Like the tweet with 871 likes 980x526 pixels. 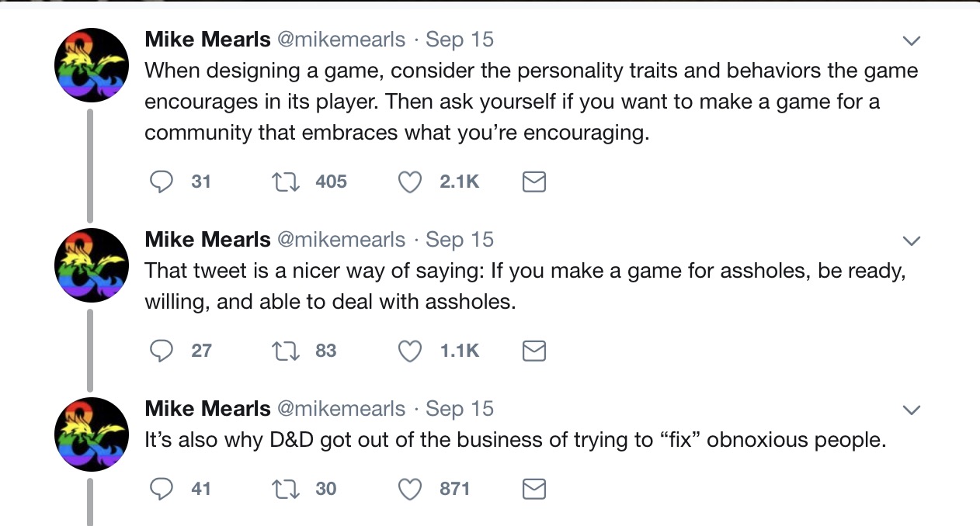409,489
